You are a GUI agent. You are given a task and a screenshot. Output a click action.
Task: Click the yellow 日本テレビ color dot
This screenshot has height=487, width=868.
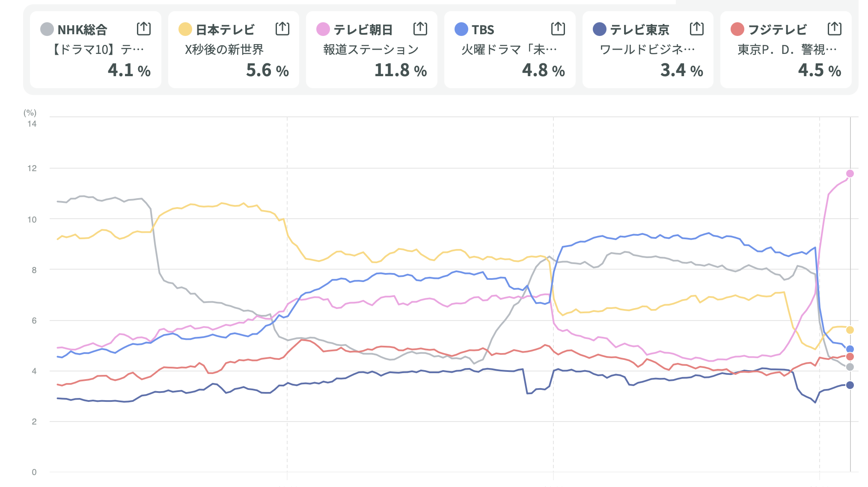coord(185,29)
